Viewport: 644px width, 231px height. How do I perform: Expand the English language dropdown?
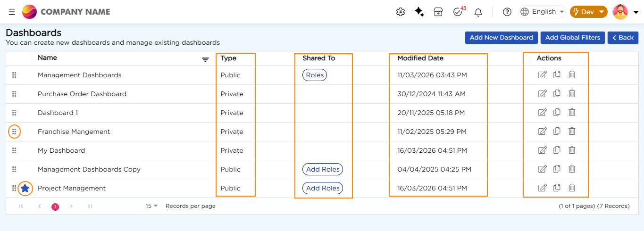click(543, 12)
